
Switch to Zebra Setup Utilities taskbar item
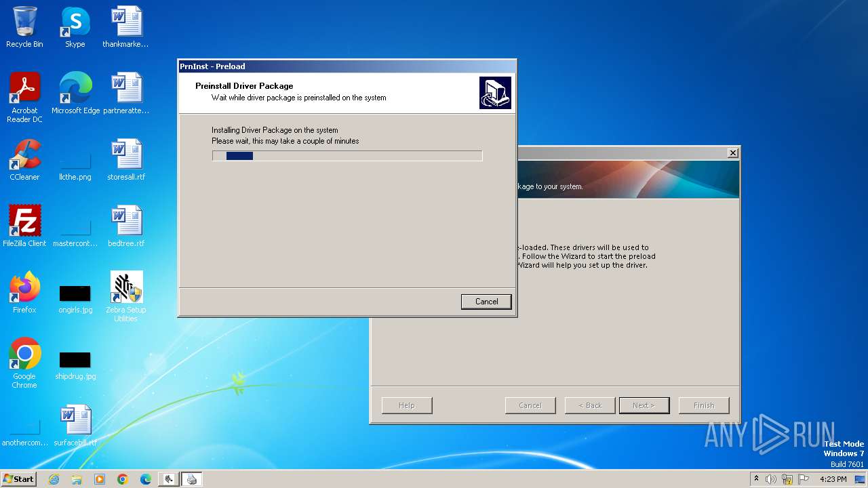point(169,479)
